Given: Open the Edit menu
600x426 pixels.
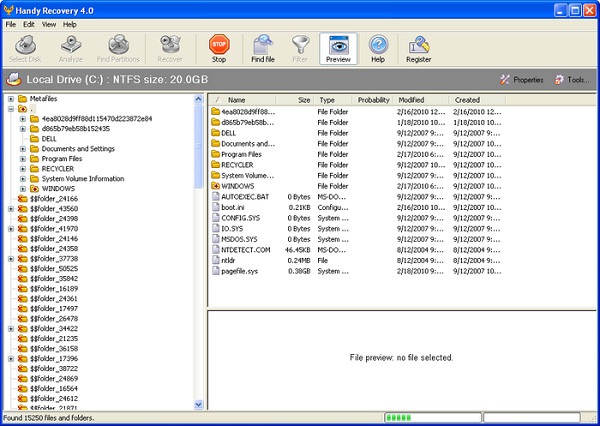Looking at the screenshot, I should tap(29, 24).
